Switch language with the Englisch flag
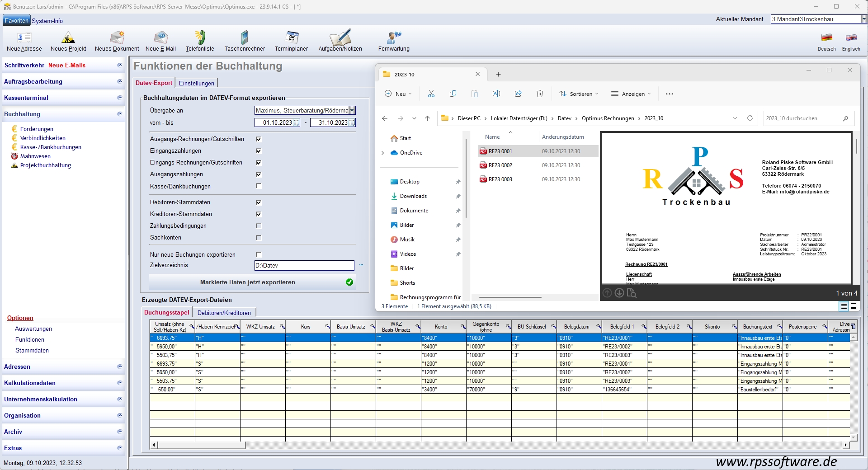 [x=851, y=38]
